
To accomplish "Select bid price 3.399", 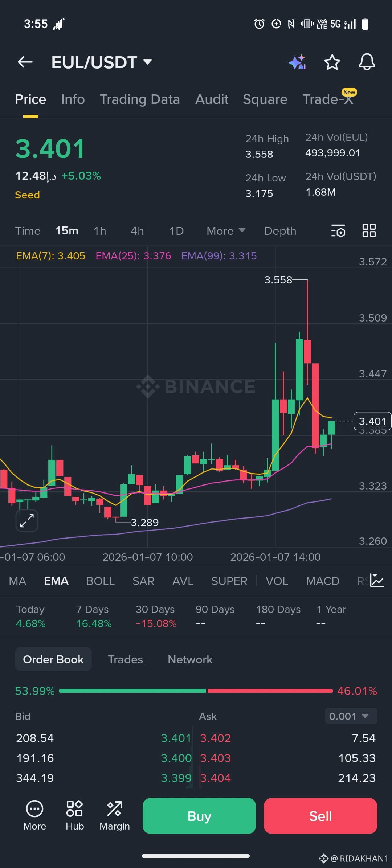I will coord(176,778).
